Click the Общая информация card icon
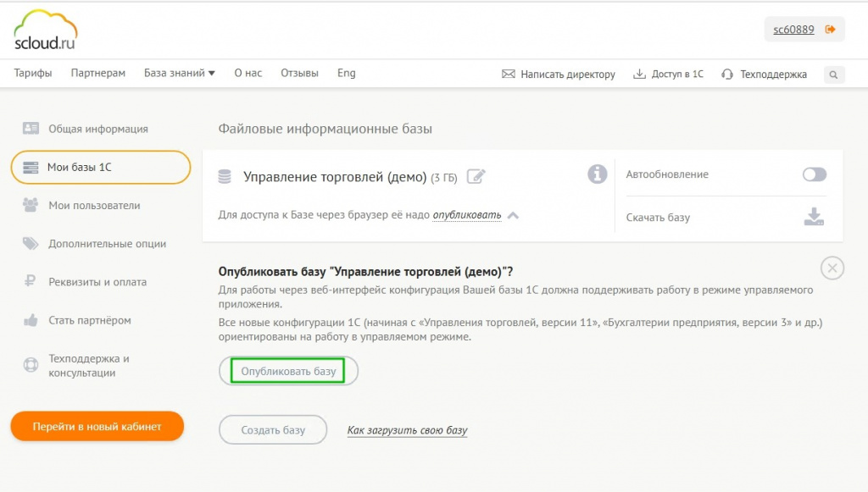The width and height of the screenshot is (868, 492). tap(31, 128)
